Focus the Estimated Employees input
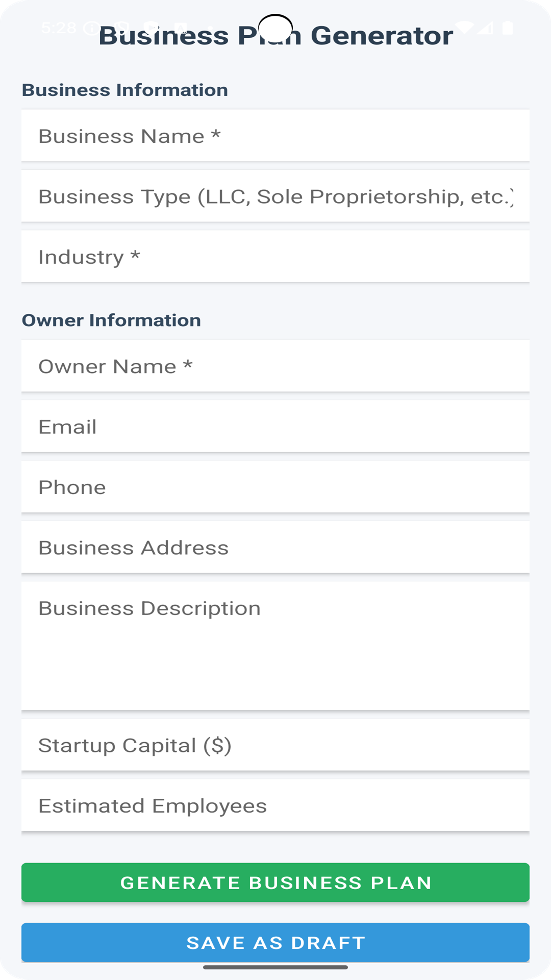 [275, 805]
